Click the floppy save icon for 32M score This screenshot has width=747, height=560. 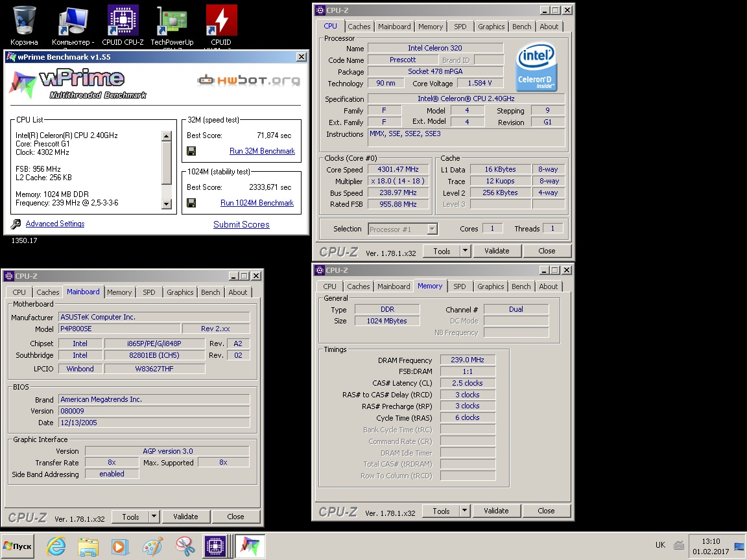[191, 151]
